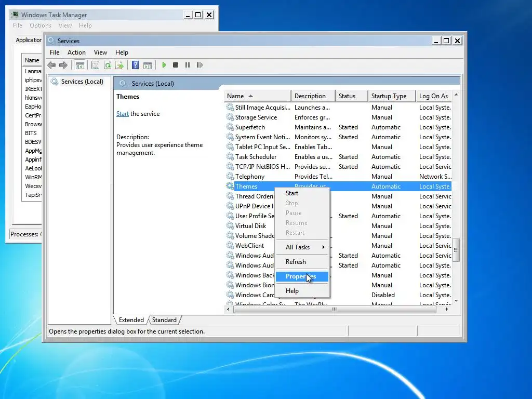Select the Thread Ordering service row
The width and height of the screenshot is (532, 399).
tap(338, 196)
